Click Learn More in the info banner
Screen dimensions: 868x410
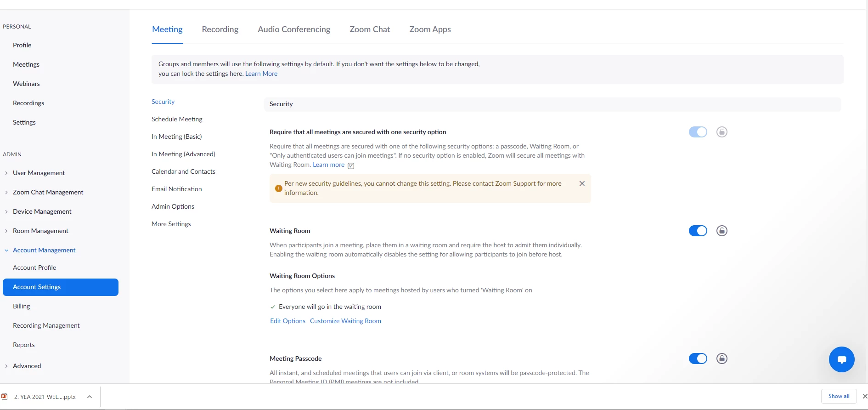(261, 74)
